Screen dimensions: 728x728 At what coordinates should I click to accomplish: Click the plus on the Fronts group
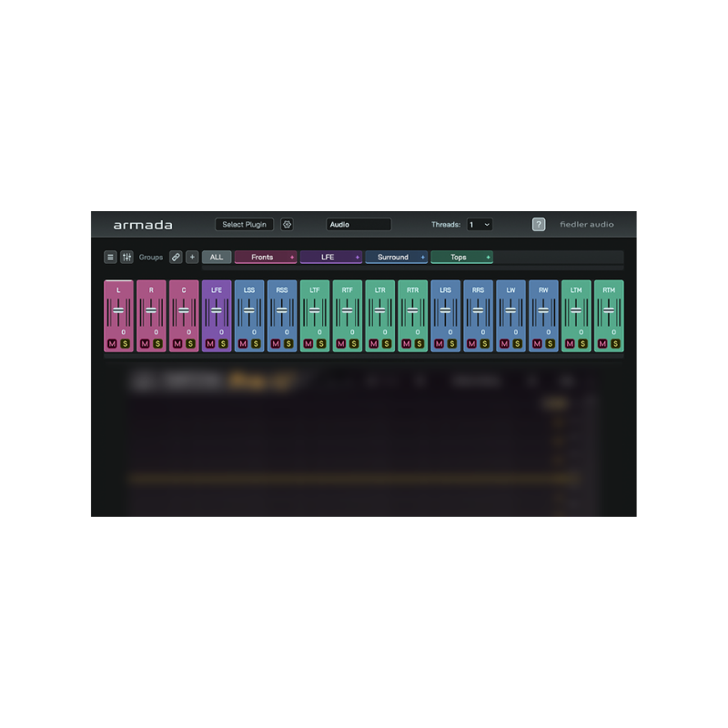[292, 258]
